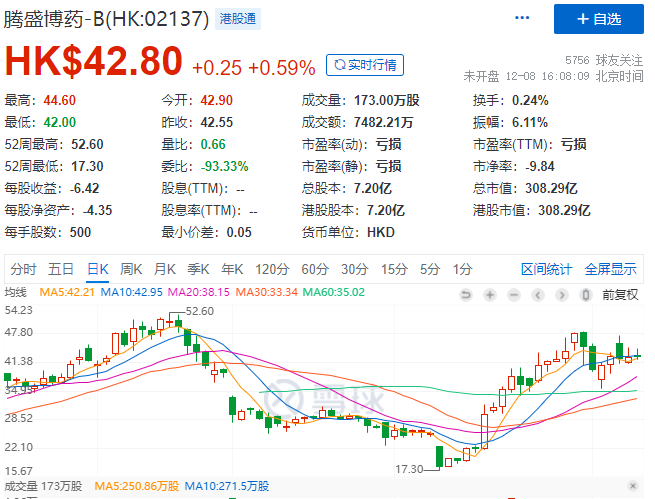Click the MA60:35.02 moving average label
The width and height of the screenshot is (655, 499).
click(333, 292)
